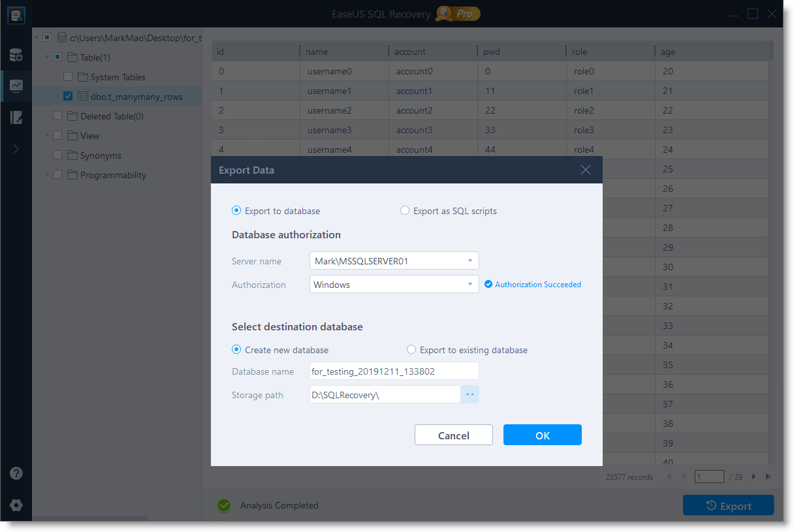Click the Authorization Succeeded check icon
The width and height of the screenshot is (794, 532).
click(488, 284)
